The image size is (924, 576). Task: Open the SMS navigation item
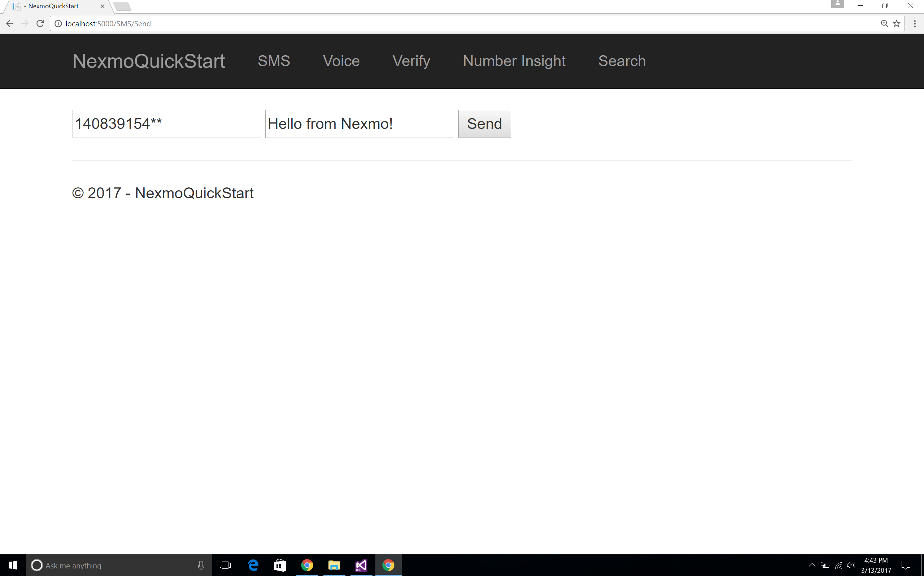(274, 61)
